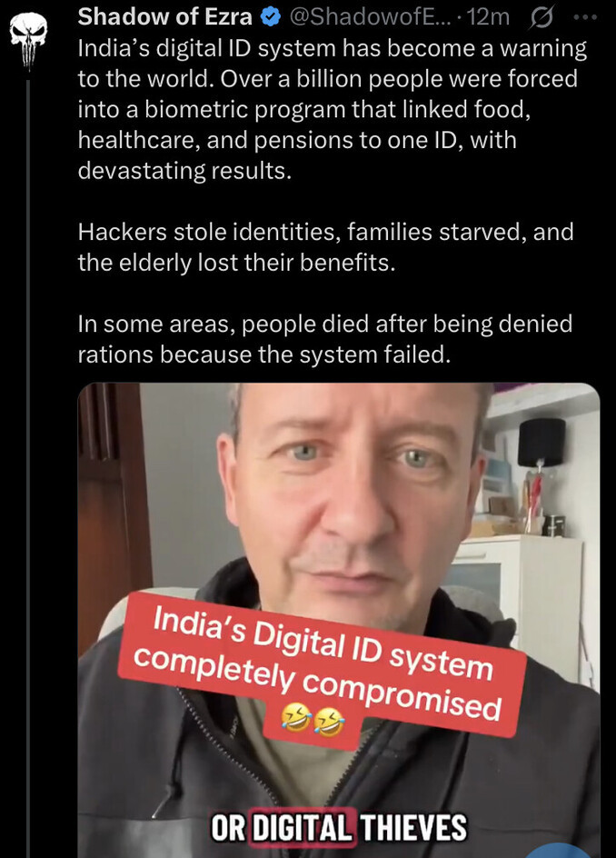Click the 'OR DIGITAL THIEVES' subtitle

point(339,827)
